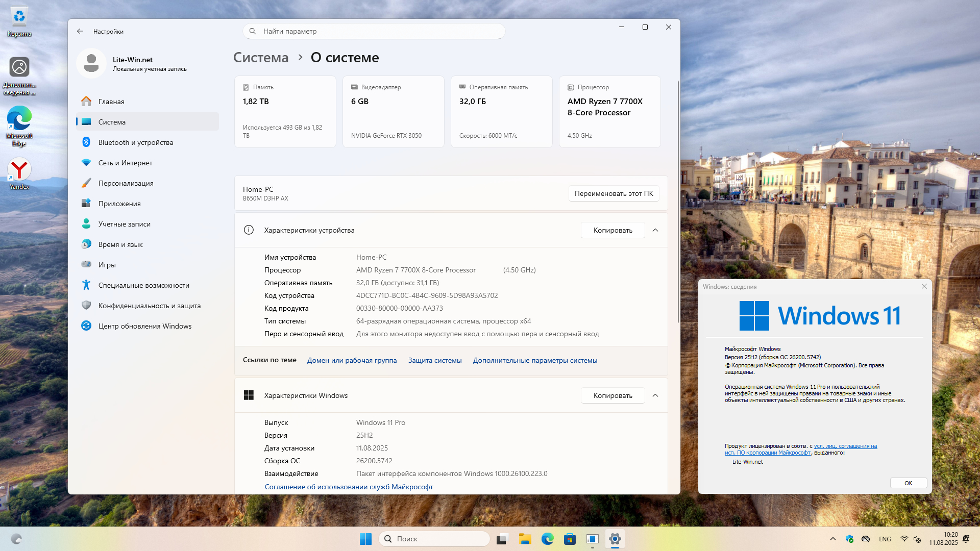The height and width of the screenshot is (551, 980).
Task: Click Переименовать этот ПК button
Action: [614, 193]
